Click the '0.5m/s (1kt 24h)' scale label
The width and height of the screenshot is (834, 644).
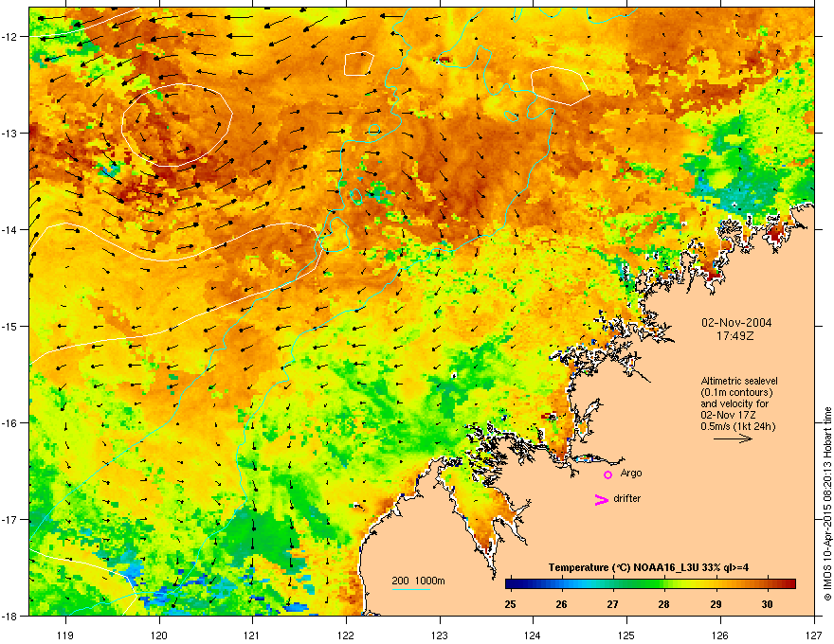click(738, 426)
